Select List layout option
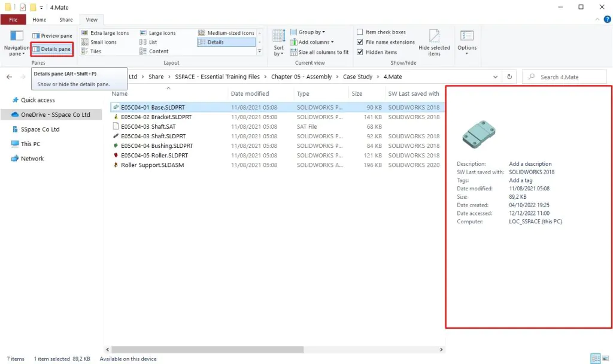The image size is (613, 364). pyautogui.click(x=148, y=43)
